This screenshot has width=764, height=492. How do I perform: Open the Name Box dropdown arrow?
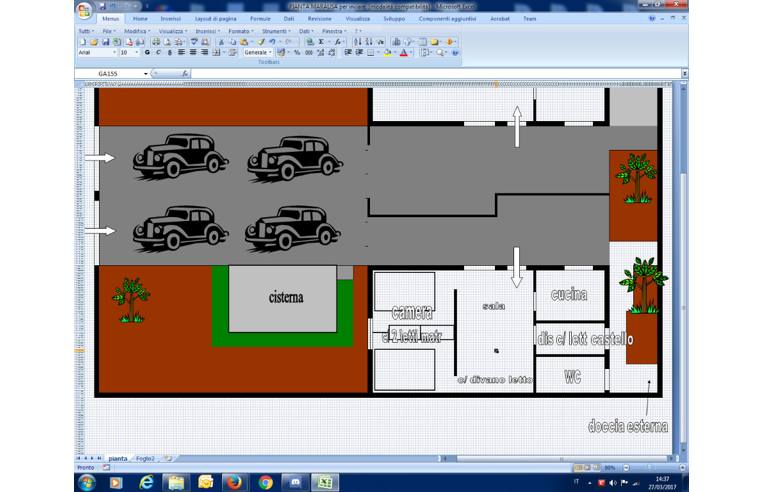point(146,74)
